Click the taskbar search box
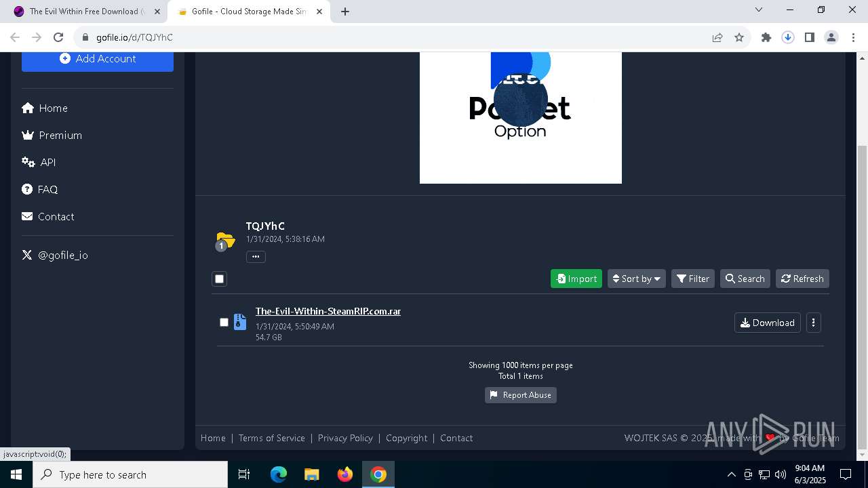868x488 pixels. 130,474
